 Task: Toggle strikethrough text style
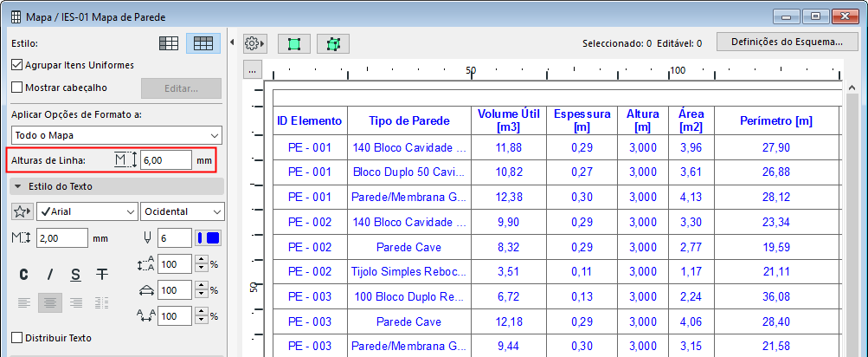coord(102,274)
